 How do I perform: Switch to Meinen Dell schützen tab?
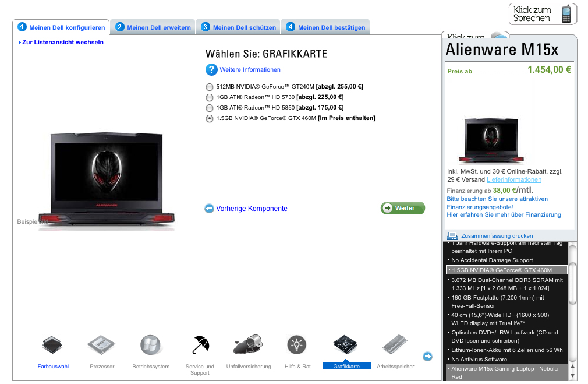tap(238, 27)
